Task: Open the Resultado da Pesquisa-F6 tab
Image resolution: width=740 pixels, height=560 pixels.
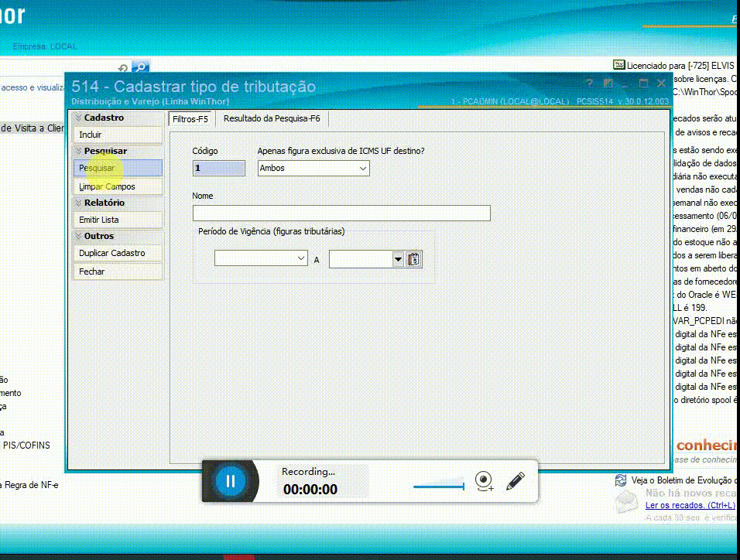Action: (x=272, y=118)
